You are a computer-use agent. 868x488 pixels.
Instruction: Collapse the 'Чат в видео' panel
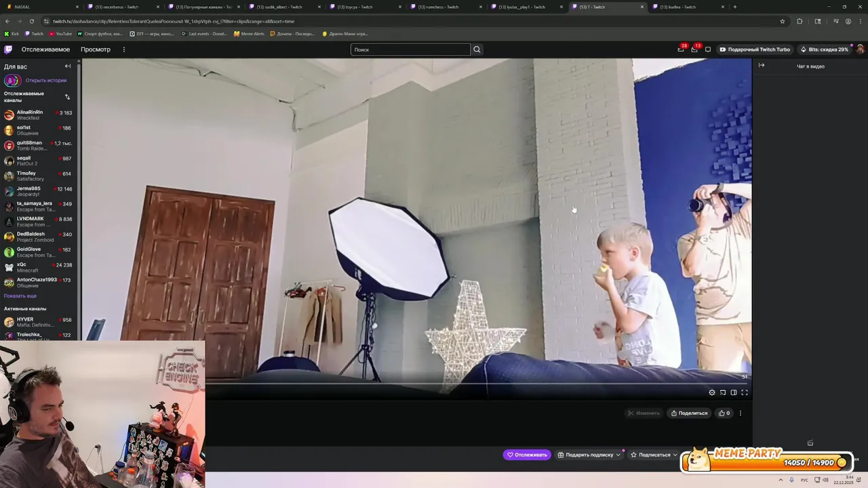pos(762,66)
